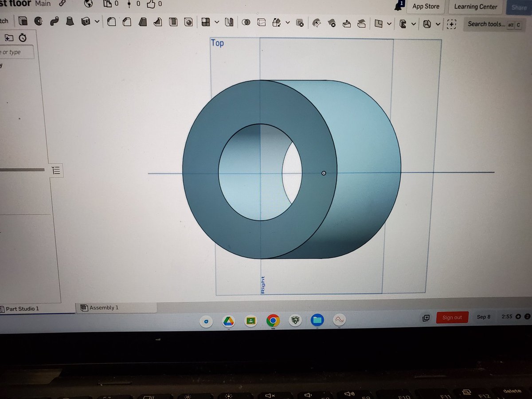Screen dimensions: 532x399
Task: Select the Chamfer tool
Action: click(x=127, y=22)
